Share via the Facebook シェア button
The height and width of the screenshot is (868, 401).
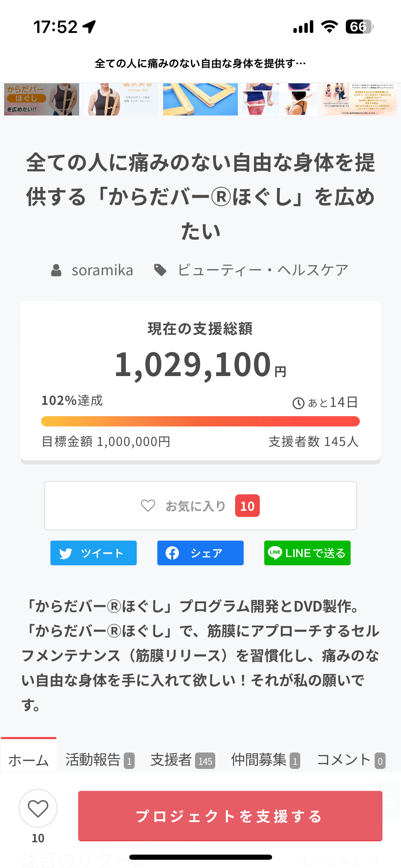click(x=200, y=553)
